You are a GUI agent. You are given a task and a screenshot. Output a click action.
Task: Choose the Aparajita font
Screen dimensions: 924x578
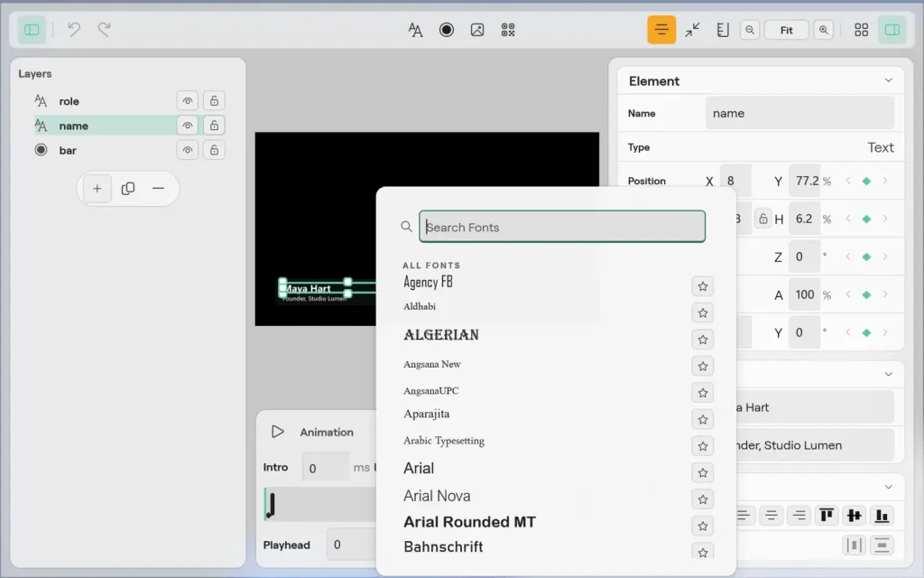pyautogui.click(x=426, y=414)
